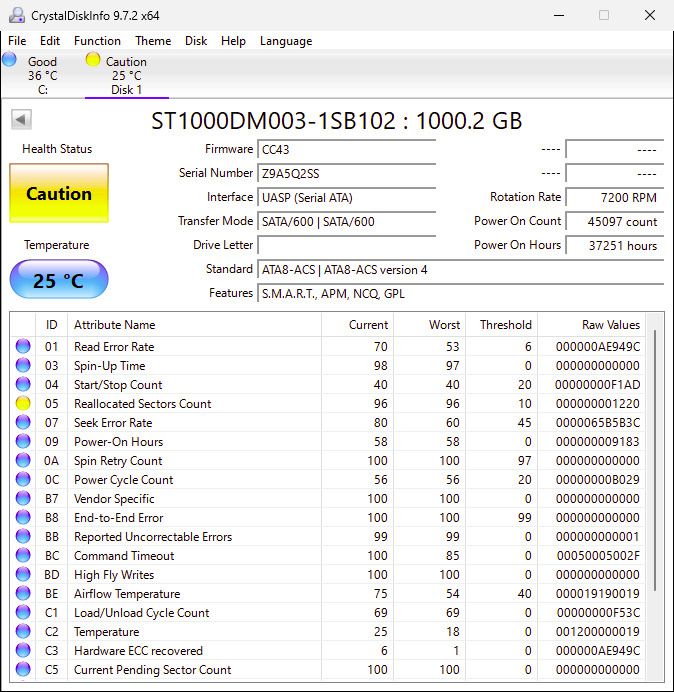Screen dimensions: 674x692
Task: Click status orb for Power-On Hours row
Action: (x=23, y=441)
